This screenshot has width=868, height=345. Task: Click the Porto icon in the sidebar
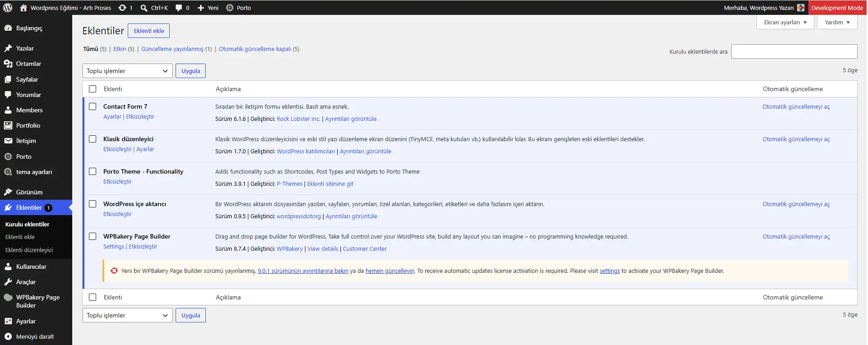coord(8,156)
